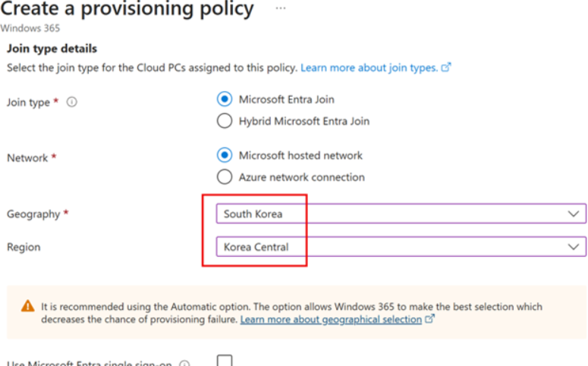This screenshot has height=366, width=588.
Task: Open the Korea Central region combo box
Action: (401, 247)
